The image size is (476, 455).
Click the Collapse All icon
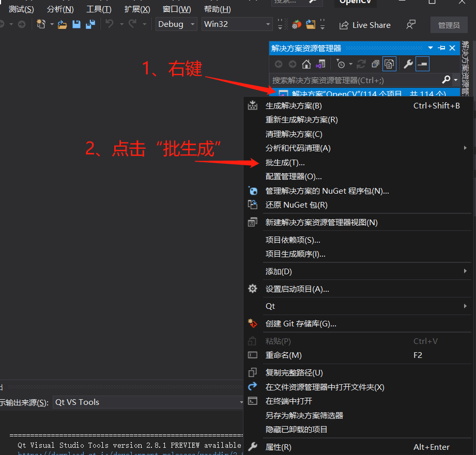point(376,64)
